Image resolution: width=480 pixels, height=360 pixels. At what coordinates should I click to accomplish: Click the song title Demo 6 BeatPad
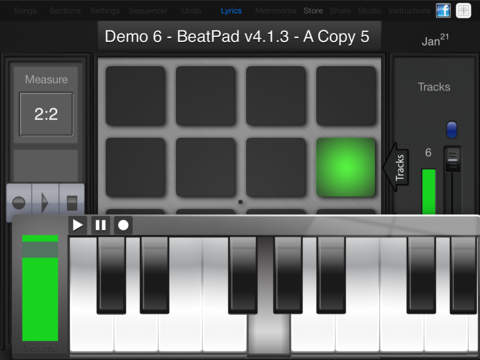coord(237,36)
